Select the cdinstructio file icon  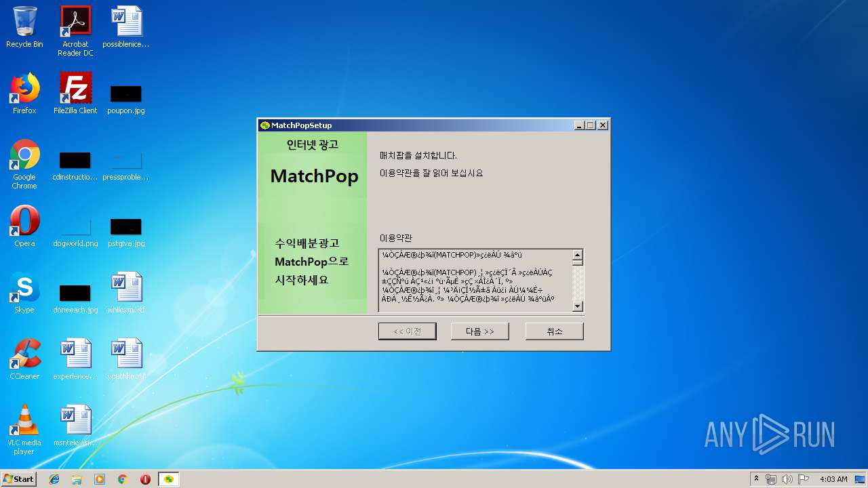point(75,165)
